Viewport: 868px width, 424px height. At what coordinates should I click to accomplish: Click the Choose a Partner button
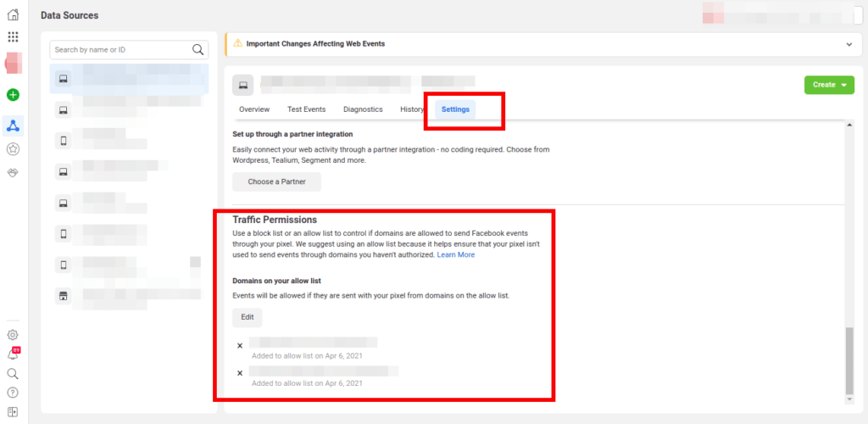tap(276, 181)
